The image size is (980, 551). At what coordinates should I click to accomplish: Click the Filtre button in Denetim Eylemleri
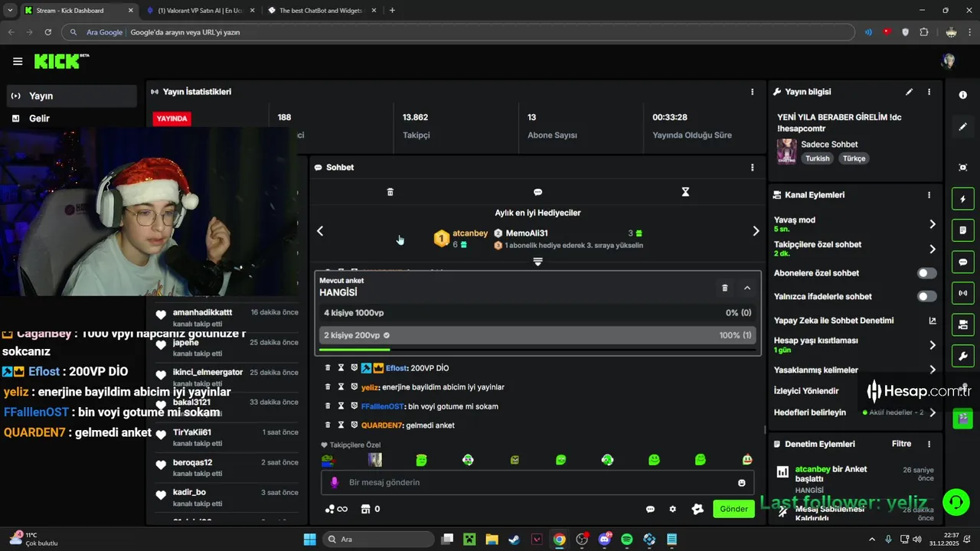tap(901, 444)
